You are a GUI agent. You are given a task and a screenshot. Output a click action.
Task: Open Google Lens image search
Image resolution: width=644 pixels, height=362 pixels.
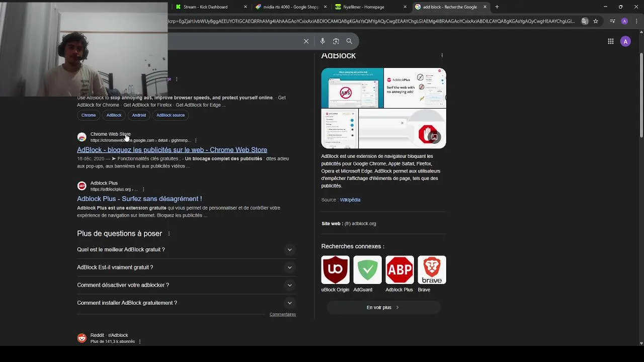click(336, 41)
